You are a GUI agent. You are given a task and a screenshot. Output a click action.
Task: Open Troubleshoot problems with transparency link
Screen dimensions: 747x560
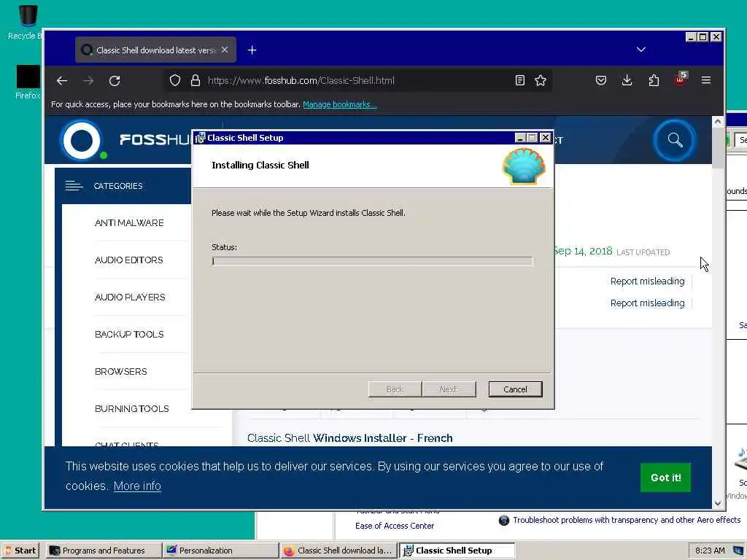(x=627, y=520)
